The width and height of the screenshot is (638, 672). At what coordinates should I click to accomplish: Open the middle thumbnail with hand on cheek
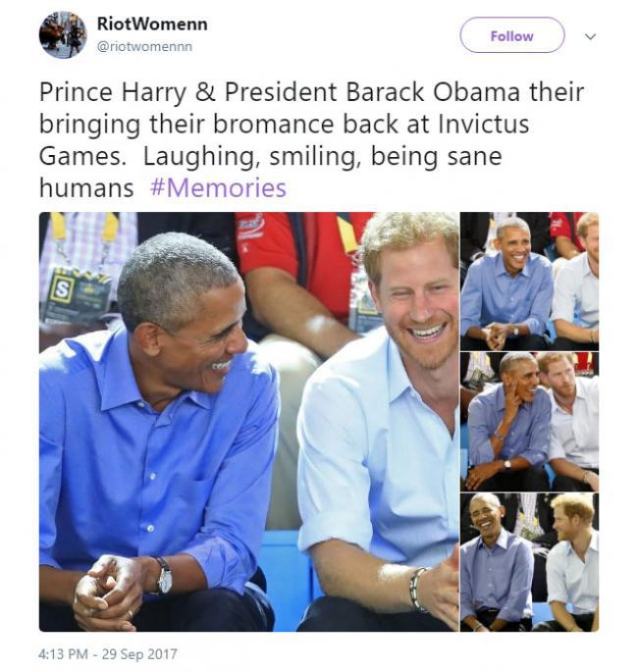(529, 422)
